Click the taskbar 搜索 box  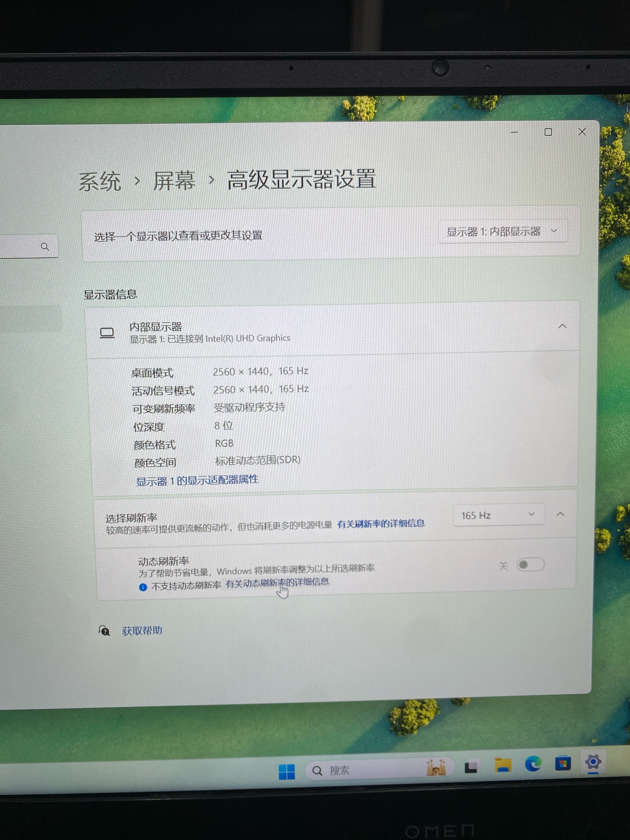coord(367,770)
